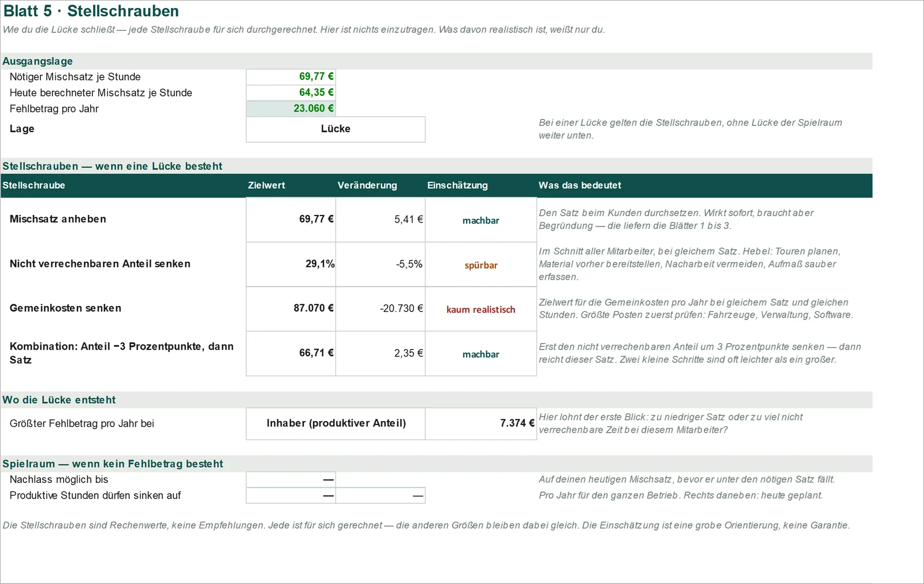
Task: Click the 'kaum realistisch' assessment cell
Action: point(481,309)
